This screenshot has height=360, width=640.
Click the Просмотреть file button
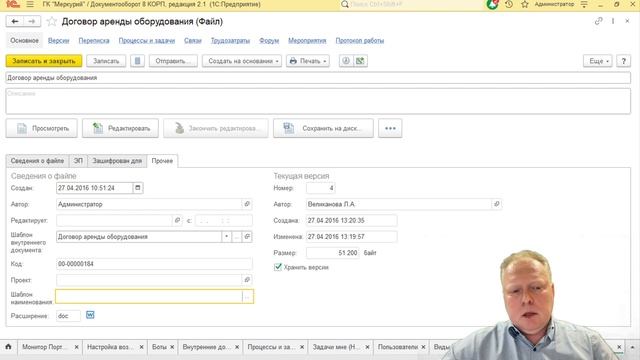42,128
